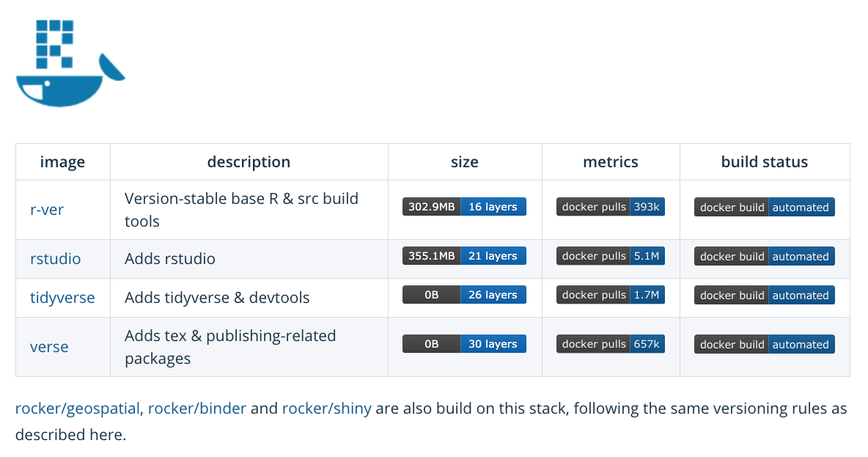Screen dimensions: 868x457
Task: Click the 'build status' column header
Action: (x=765, y=162)
